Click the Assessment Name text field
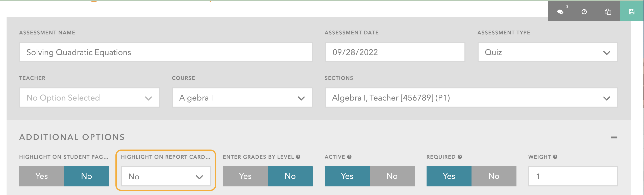 pos(166,52)
